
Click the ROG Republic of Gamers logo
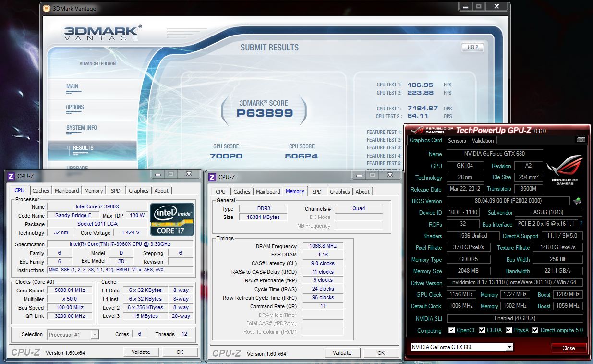pyautogui.click(x=565, y=170)
